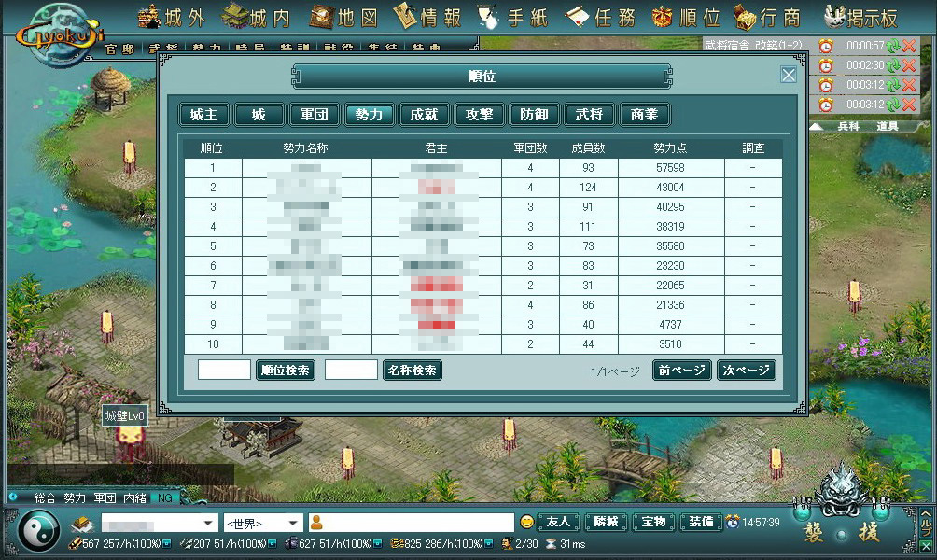The image size is (937, 560).
Task: Click the chat message input box
Action: click(412, 523)
